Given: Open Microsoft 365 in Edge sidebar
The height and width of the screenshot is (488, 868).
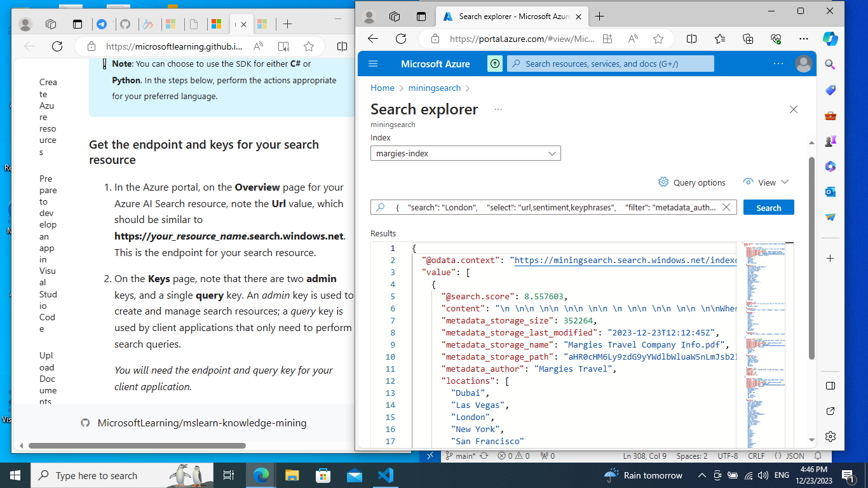Looking at the screenshot, I should 830,166.
